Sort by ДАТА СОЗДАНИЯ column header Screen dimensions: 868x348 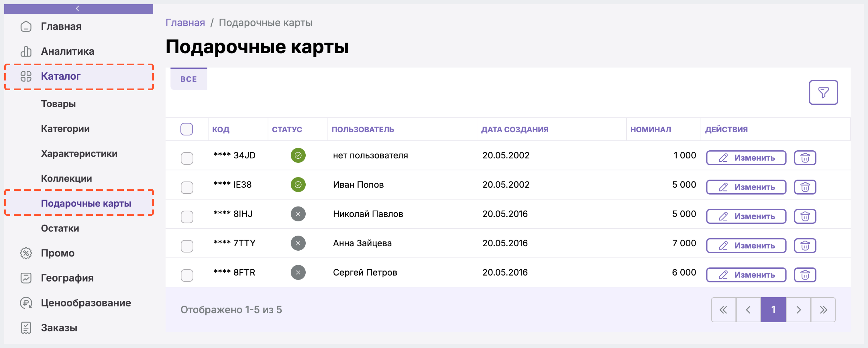(514, 129)
